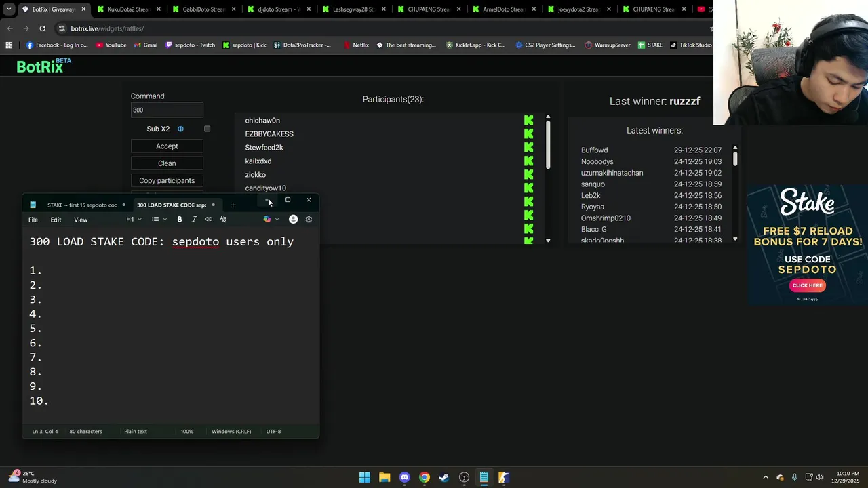Open the Notepad File menu
Viewport: 868px width, 488px height.
pyautogui.click(x=33, y=220)
